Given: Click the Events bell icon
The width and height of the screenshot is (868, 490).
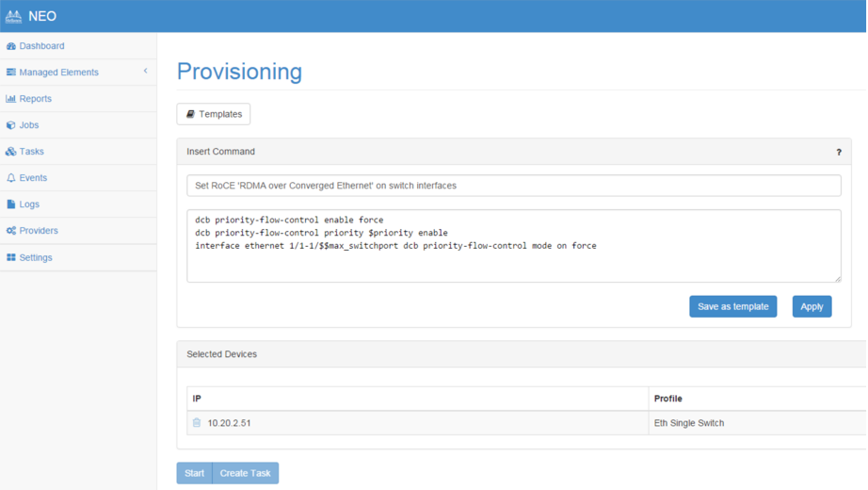Looking at the screenshot, I should tap(11, 178).
